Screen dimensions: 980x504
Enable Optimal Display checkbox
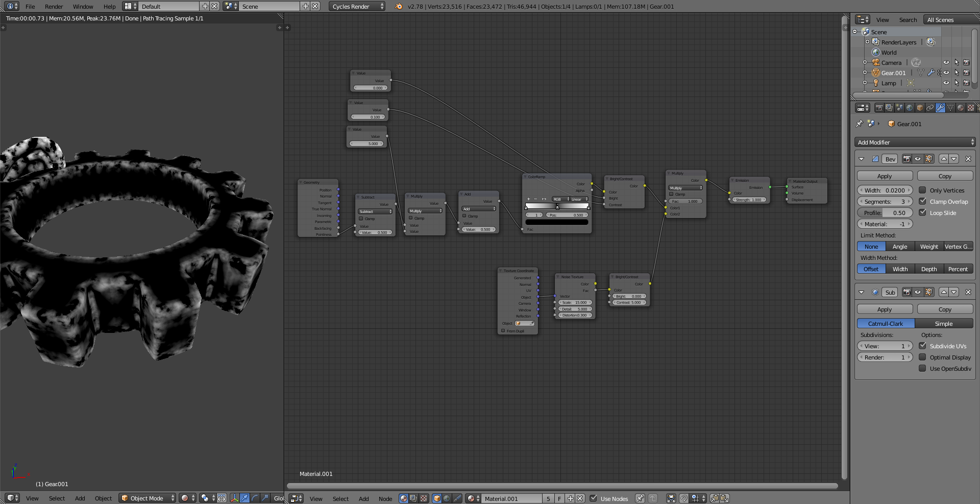pos(922,357)
